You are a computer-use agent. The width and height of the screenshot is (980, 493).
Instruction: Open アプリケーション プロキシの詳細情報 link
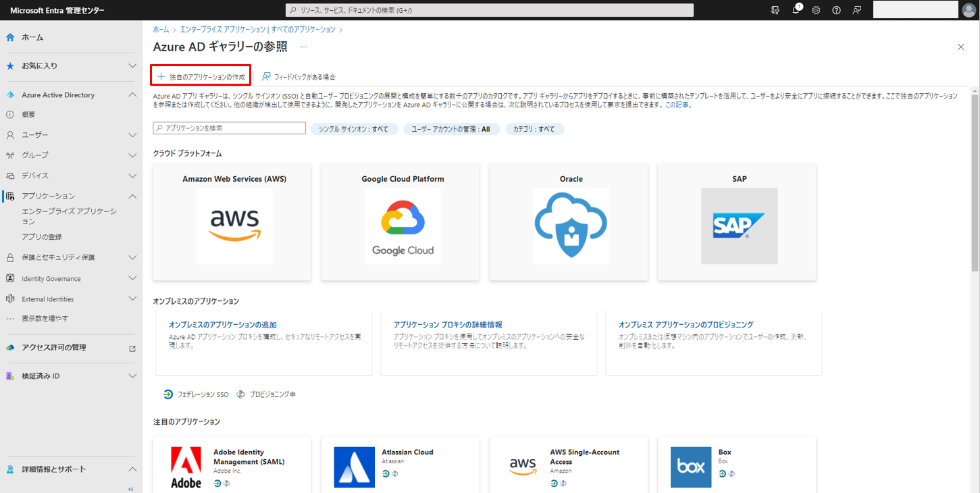448,325
